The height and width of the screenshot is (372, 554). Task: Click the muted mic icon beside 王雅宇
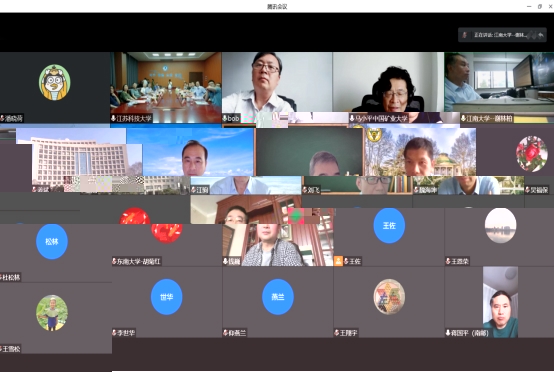pyautogui.click(x=336, y=332)
